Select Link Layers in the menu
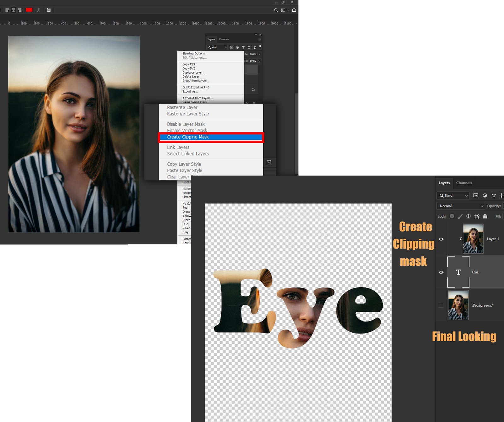504x422 pixels. pyautogui.click(x=178, y=147)
